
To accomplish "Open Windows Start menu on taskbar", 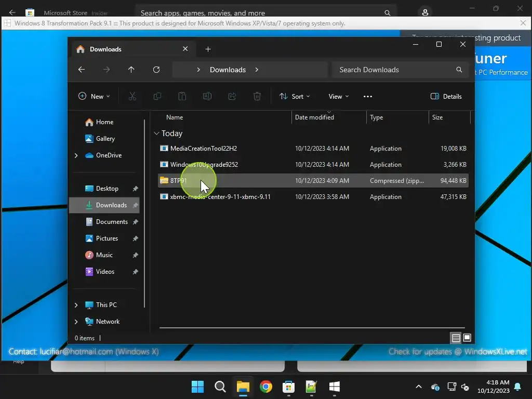I will [x=197, y=387].
